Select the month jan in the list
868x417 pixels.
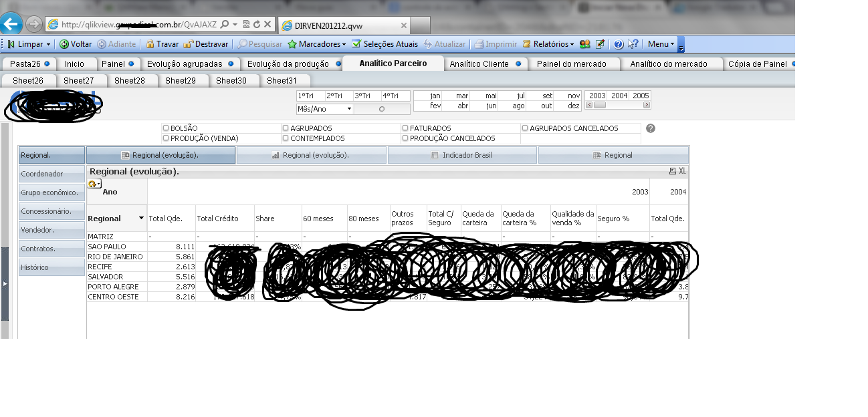[x=428, y=96]
